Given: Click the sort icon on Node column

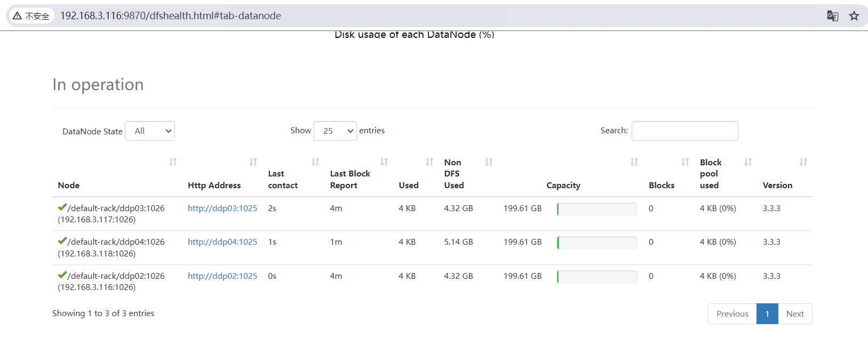Looking at the screenshot, I should pos(173,162).
